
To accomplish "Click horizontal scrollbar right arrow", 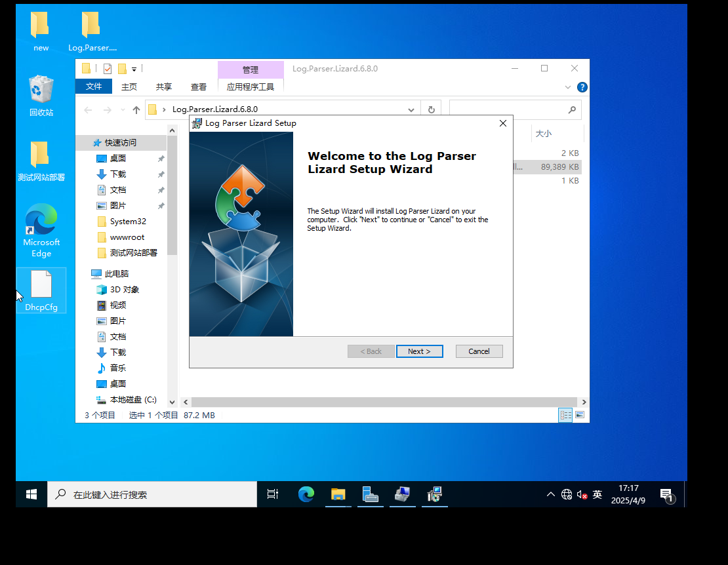I will pos(584,402).
